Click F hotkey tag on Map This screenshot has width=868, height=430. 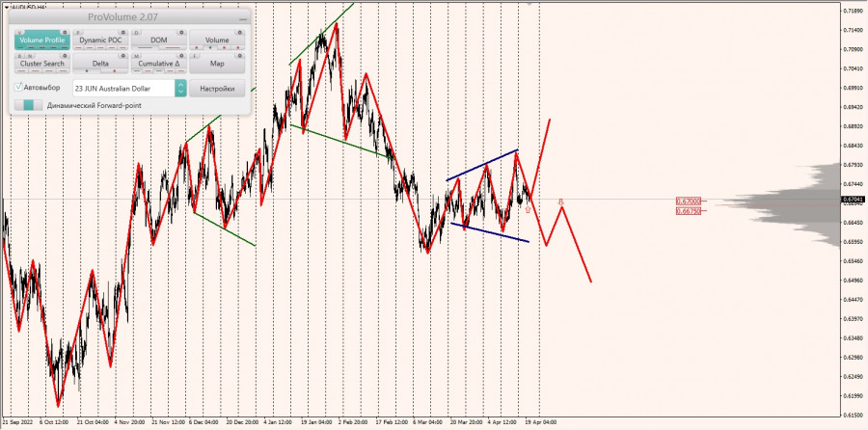[195, 57]
